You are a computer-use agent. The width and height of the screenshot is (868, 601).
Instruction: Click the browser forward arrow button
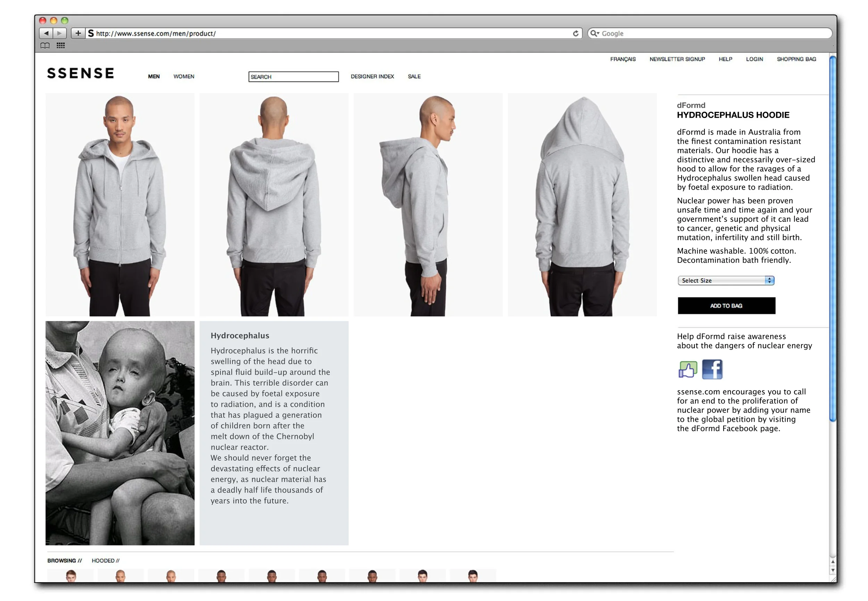point(59,33)
